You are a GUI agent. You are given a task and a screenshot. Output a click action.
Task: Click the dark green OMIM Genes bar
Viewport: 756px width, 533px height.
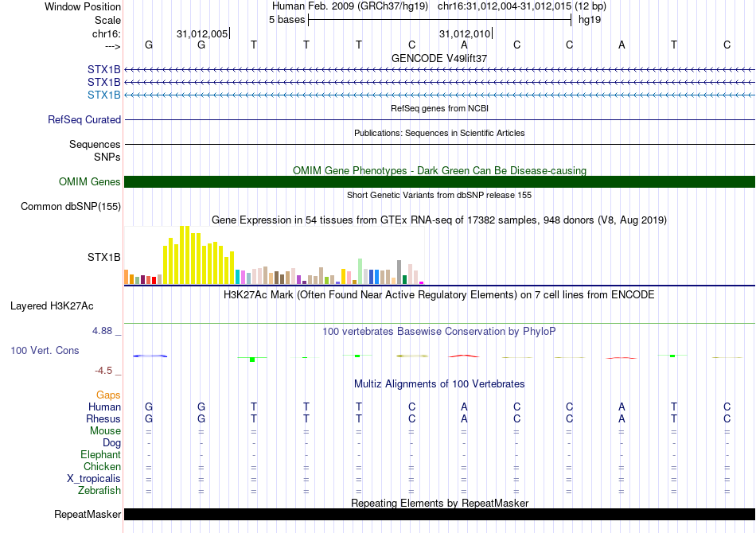439,181
